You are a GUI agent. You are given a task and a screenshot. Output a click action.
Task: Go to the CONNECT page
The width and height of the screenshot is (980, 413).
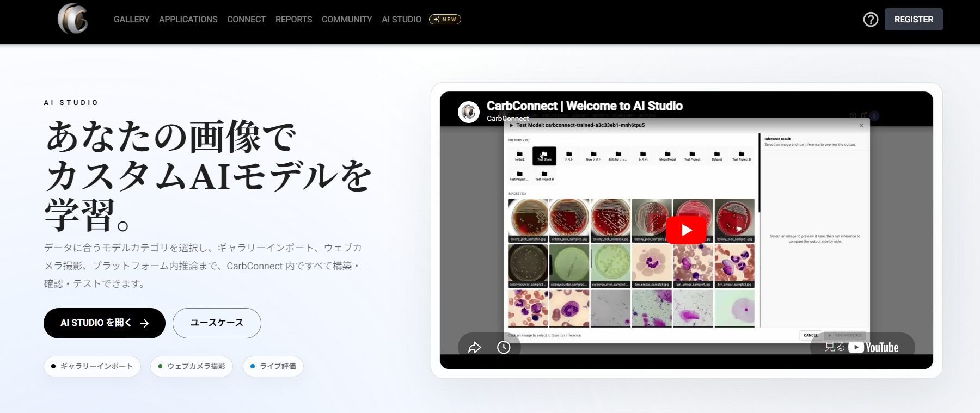[x=246, y=20]
